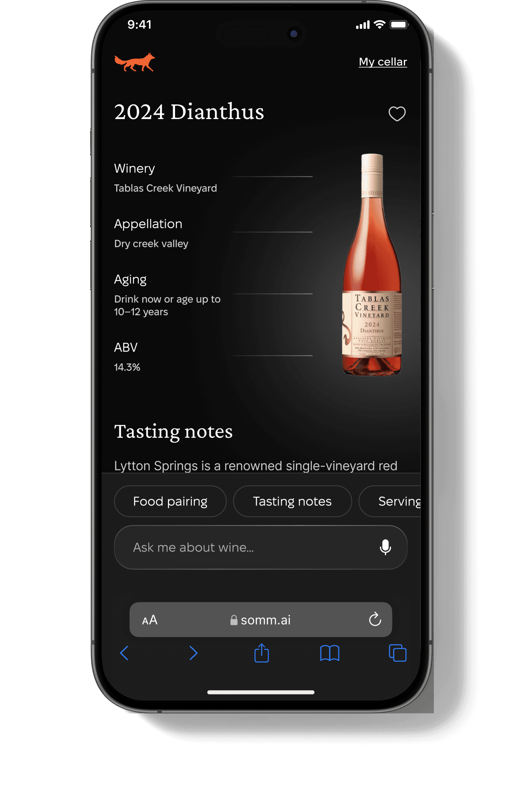Tap the microphone voice input icon
Screen dimensions: 524x812
(385, 547)
